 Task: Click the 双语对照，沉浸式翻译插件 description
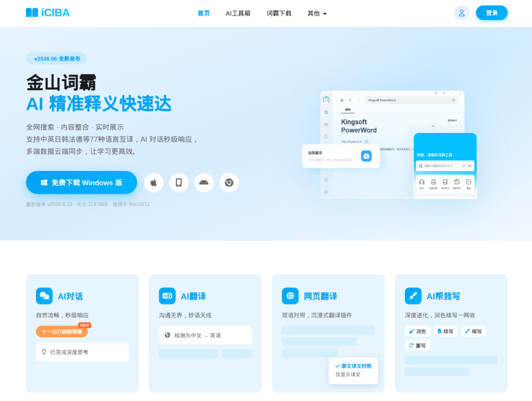pos(317,315)
